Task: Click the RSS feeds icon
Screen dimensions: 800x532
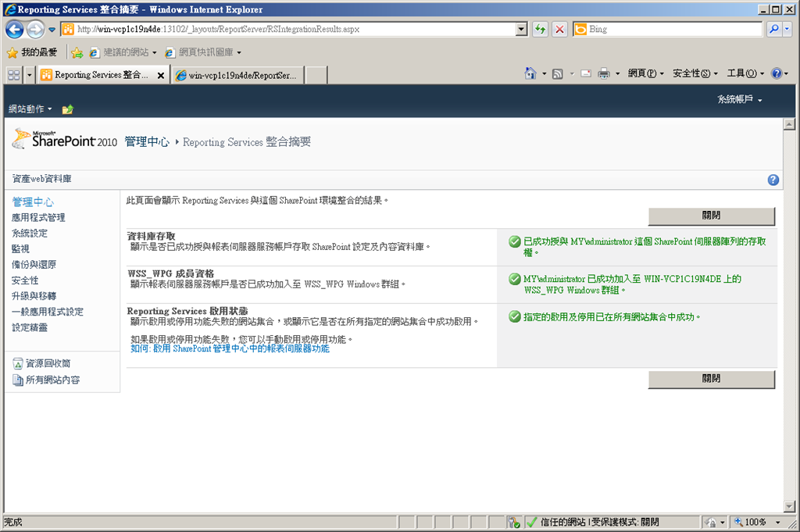Action: (x=558, y=74)
